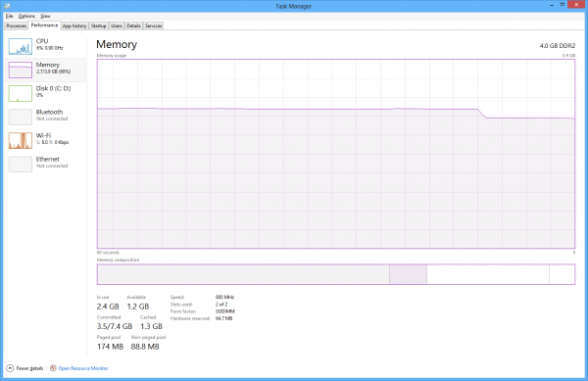The height and width of the screenshot is (381, 588).
Task: Click the In use 2.4 GB value
Action: click(108, 307)
